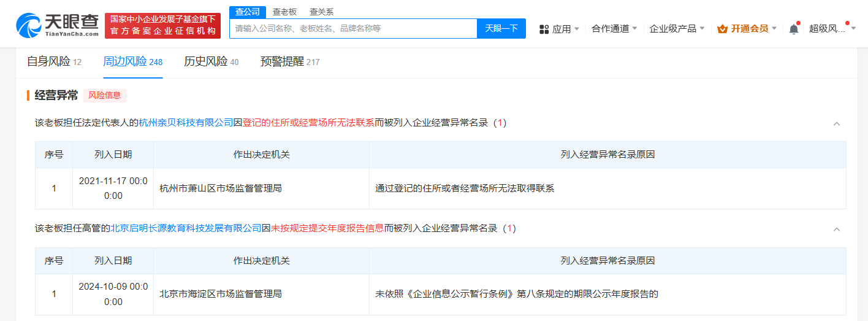Click the 经营异常 section heading
The height and width of the screenshot is (321, 868).
(56, 95)
